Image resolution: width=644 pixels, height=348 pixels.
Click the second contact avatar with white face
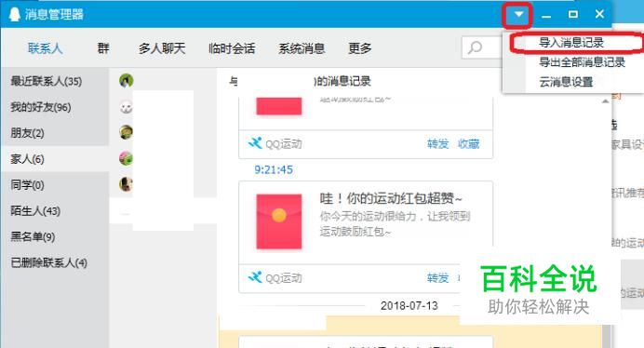(126, 107)
